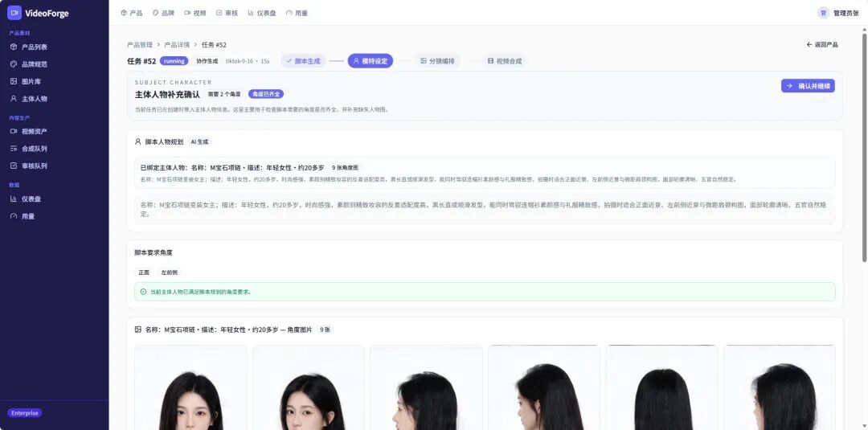Select 视频 in the top navigation
The height and width of the screenshot is (430, 868).
195,13
